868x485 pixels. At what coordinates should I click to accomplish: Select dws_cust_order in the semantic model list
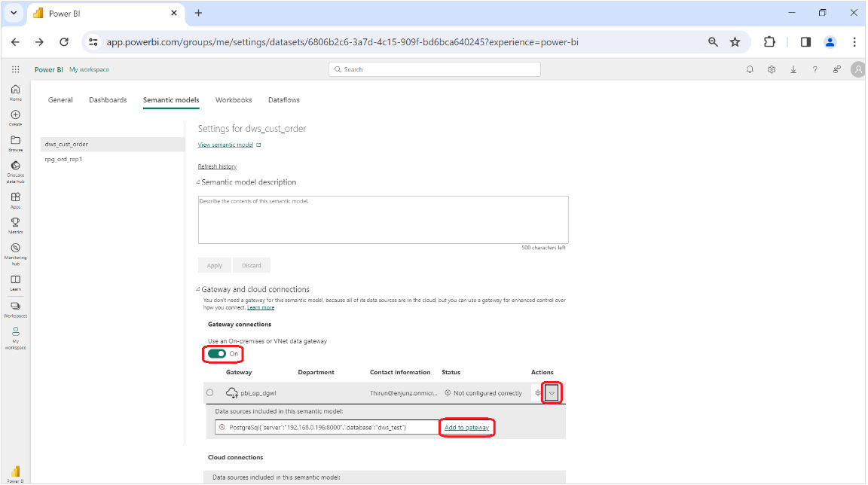[x=113, y=145]
